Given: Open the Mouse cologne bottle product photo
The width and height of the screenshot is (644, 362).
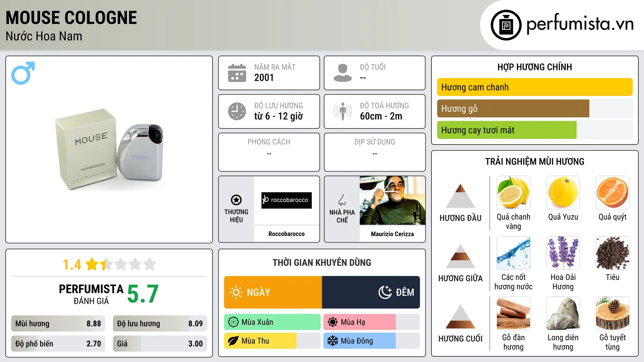Looking at the screenshot, I should (x=109, y=149).
